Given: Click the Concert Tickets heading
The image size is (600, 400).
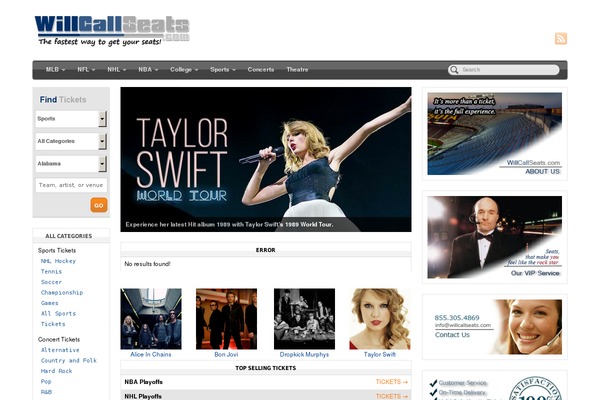Looking at the screenshot, I should (59, 340).
